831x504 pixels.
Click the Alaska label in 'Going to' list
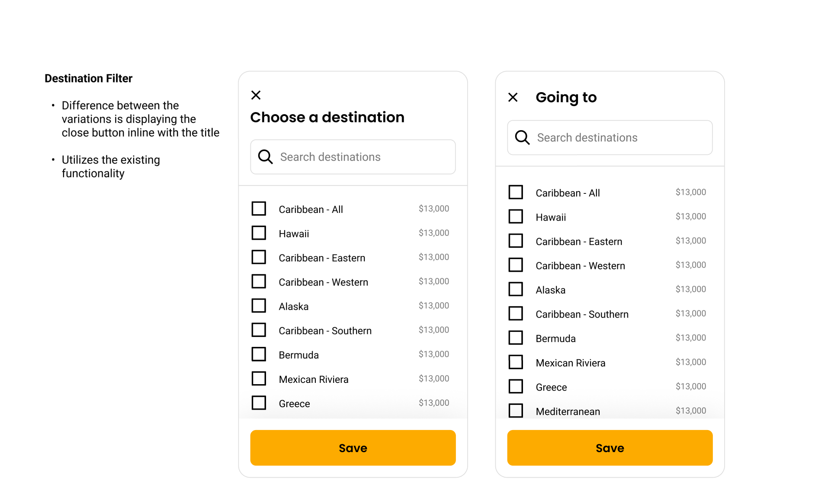pos(550,290)
